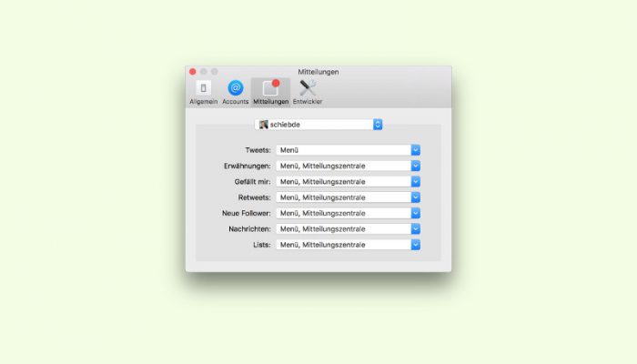Click the Neue Follower: label

247,213
